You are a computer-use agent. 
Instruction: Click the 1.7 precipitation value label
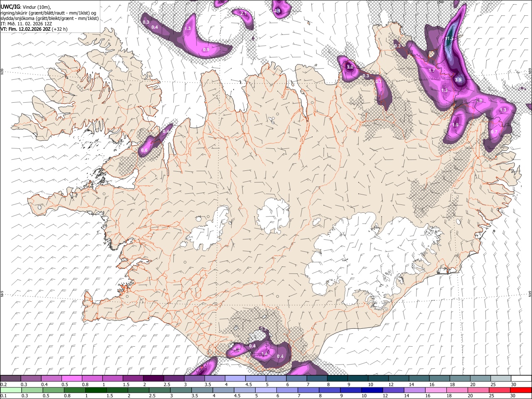point(432,71)
